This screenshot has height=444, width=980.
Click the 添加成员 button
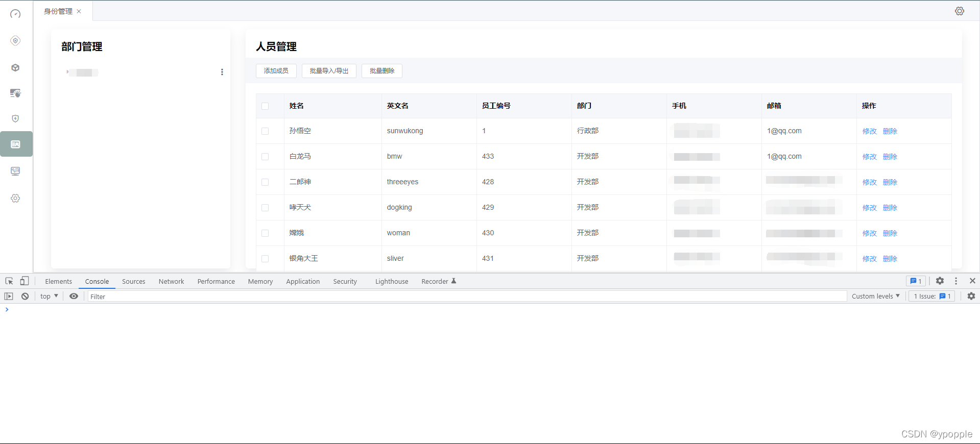276,71
